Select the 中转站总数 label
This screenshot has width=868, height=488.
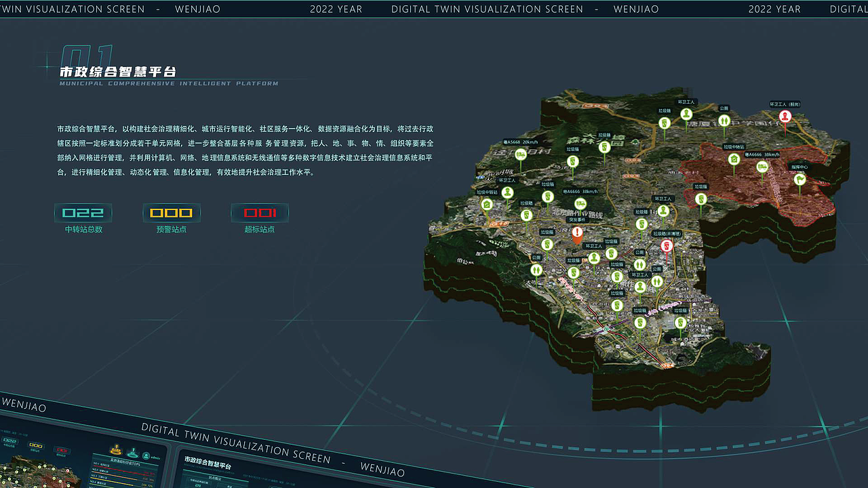(x=83, y=230)
